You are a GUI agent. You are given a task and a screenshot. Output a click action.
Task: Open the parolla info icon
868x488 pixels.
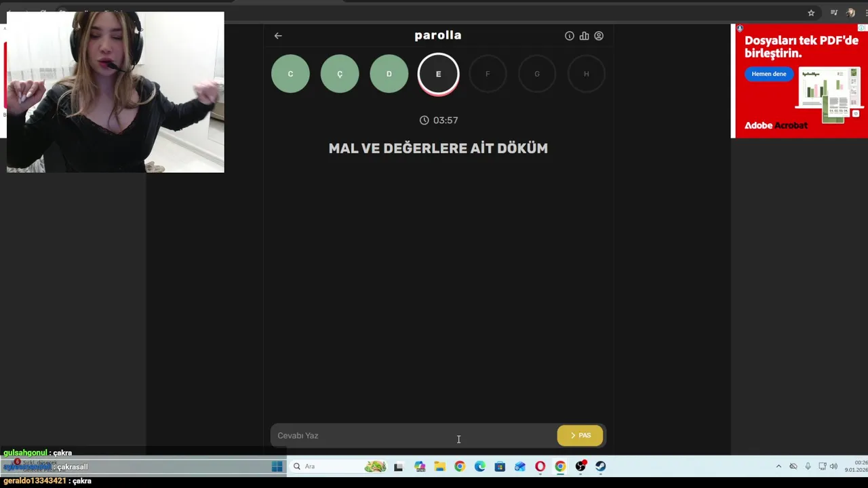(570, 36)
